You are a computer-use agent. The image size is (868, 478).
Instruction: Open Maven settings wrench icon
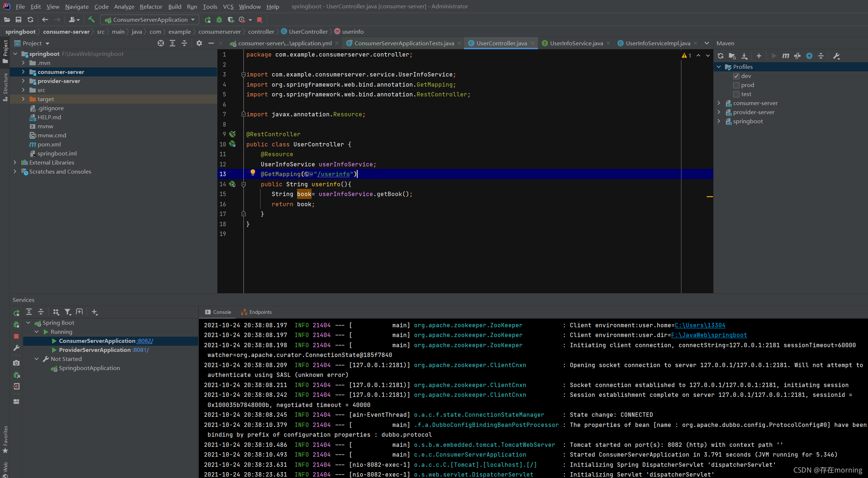836,56
